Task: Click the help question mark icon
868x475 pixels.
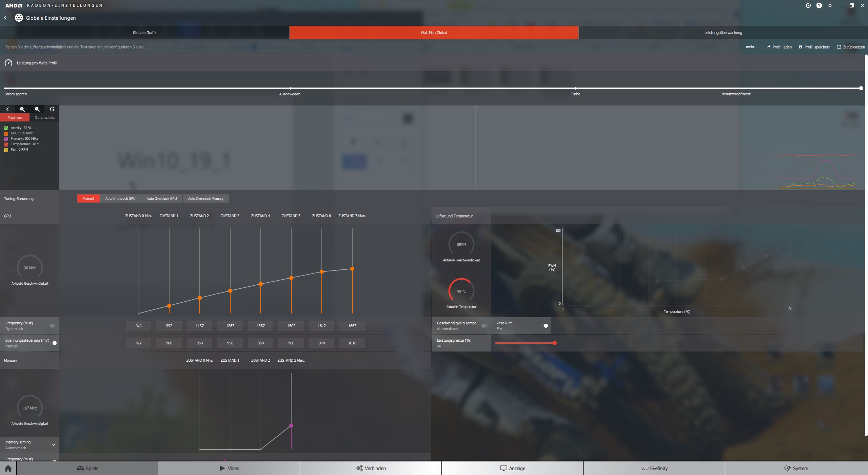Action: 819,5
